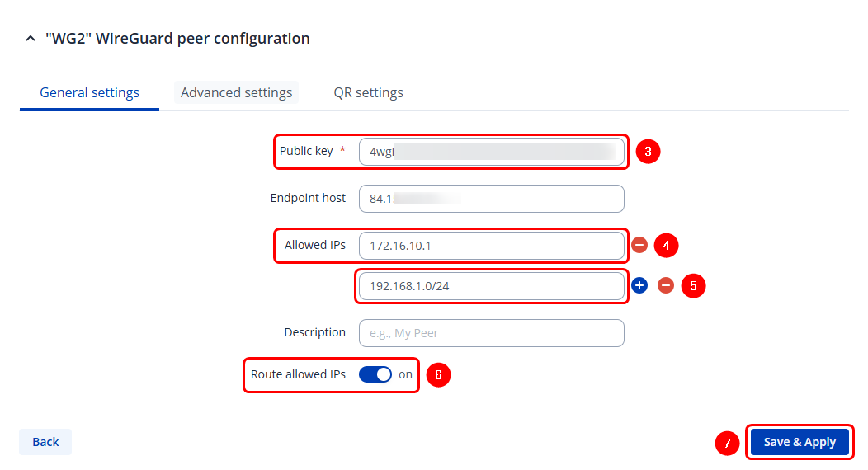This screenshot has width=868, height=470.
Task: Remove the 172.16.10.1 allowed IP entry
Action: (x=639, y=245)
